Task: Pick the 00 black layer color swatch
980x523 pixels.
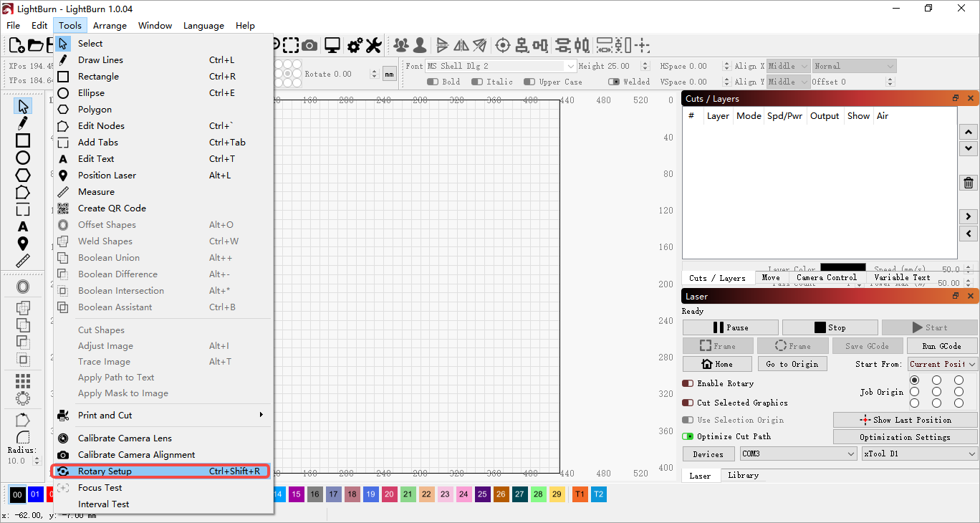Action: (x=17, y=494)
